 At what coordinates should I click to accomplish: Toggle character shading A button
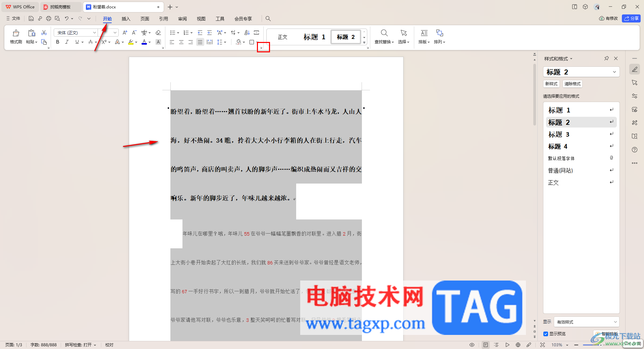[158, 42]
